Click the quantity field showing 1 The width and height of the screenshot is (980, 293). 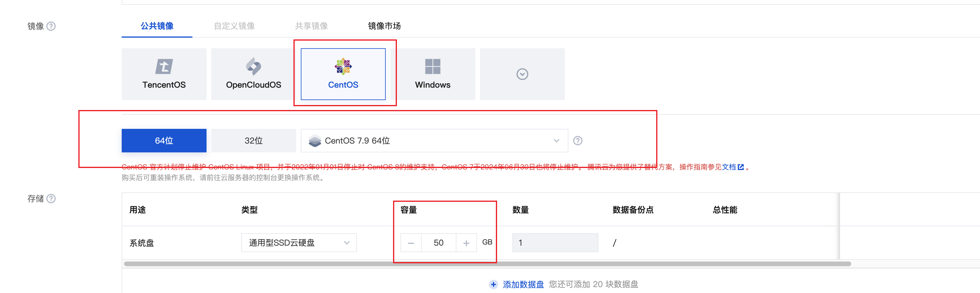click(555, 243)
